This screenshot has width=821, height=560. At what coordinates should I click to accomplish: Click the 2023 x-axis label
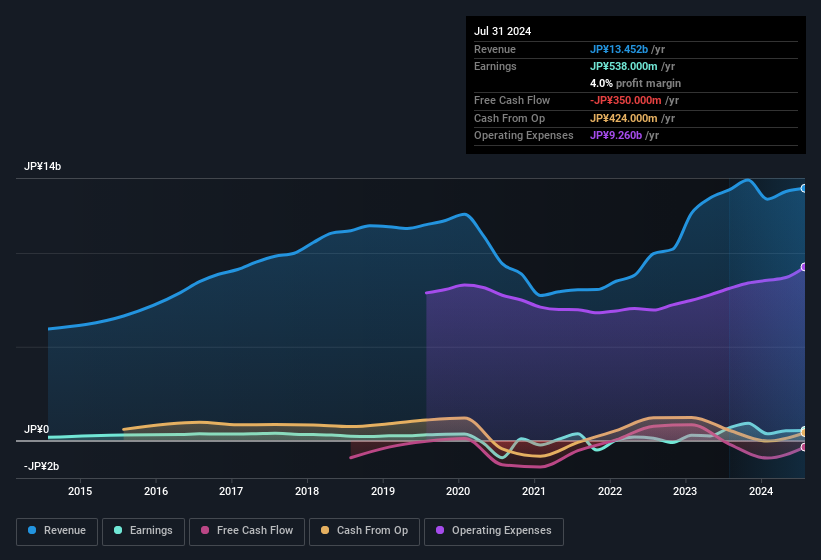[685, 491]
